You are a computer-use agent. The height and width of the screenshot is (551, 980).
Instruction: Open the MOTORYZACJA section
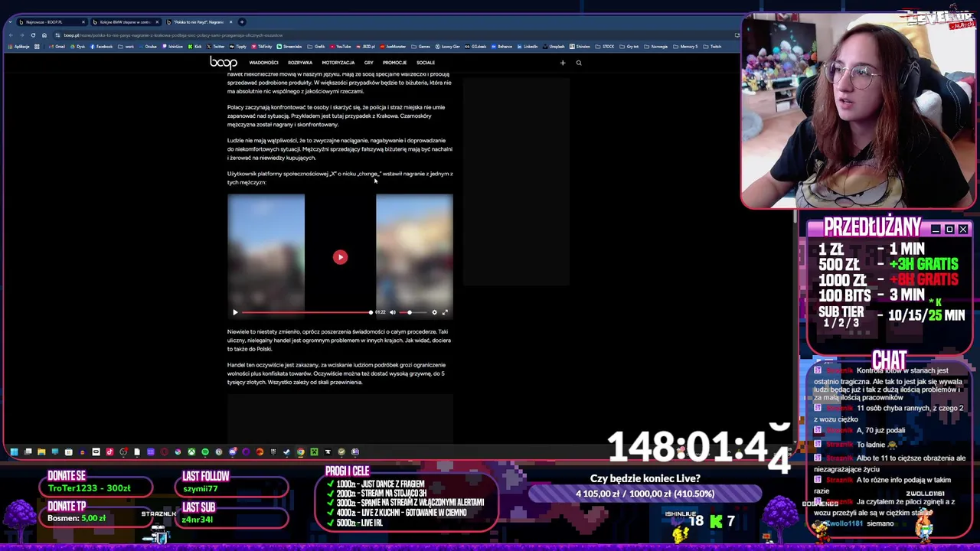pos(338,63)
